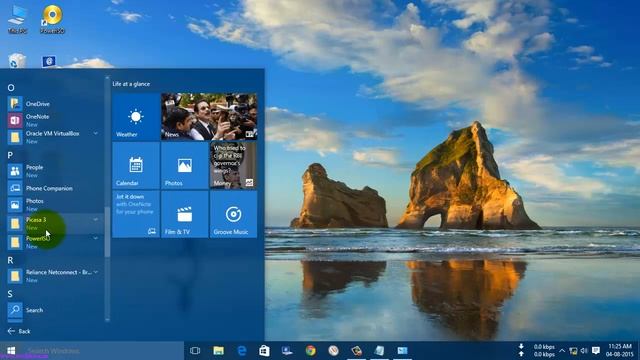Click the Search Windows box
The image size is (640, 360).
point(102,351)
